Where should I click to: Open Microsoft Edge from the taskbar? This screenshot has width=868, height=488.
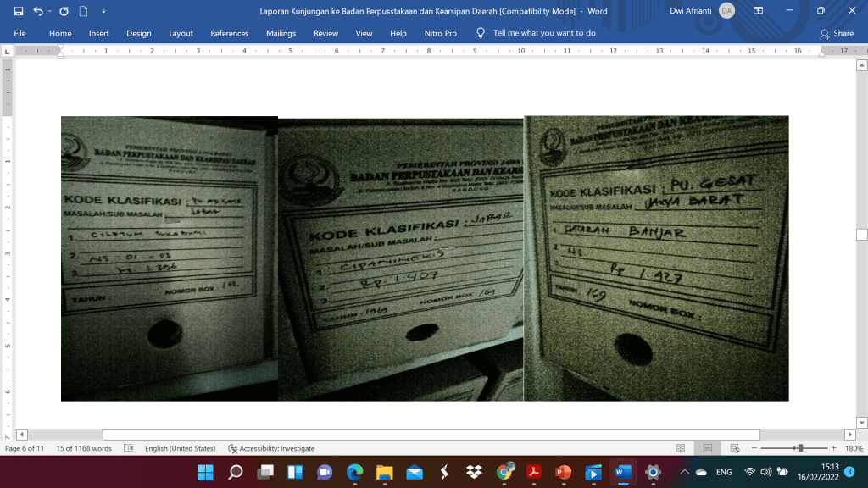pos(354,472)
